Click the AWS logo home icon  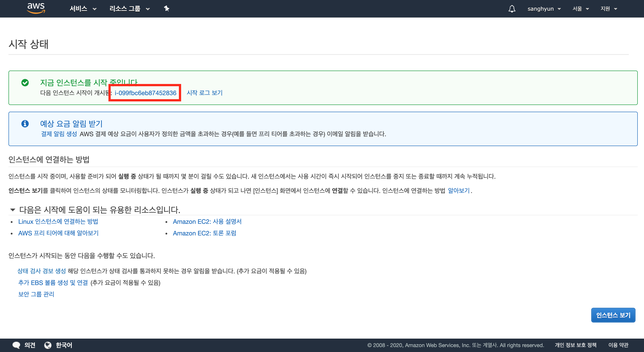pos(36,8)
